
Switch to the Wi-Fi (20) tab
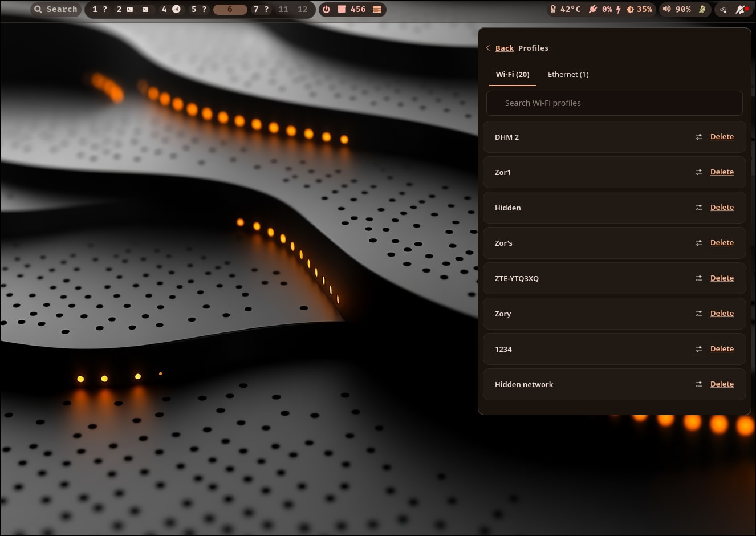(x=513, y=74)
